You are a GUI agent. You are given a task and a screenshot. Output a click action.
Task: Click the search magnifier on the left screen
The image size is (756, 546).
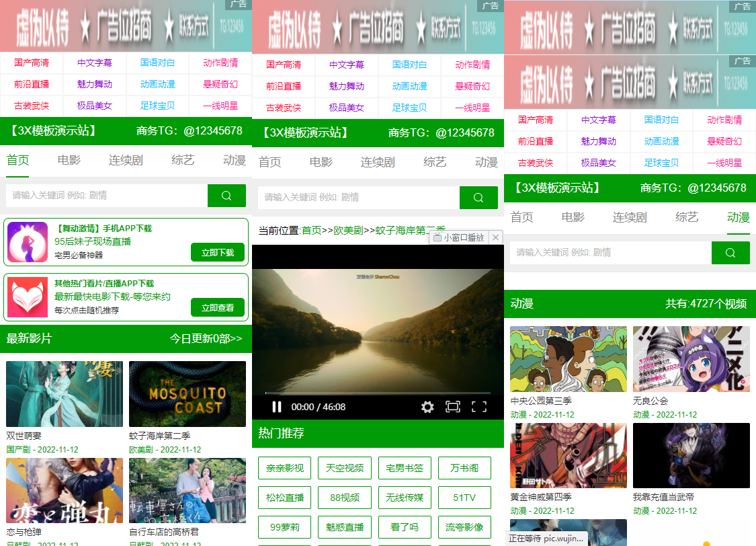(x=226, y=196)
